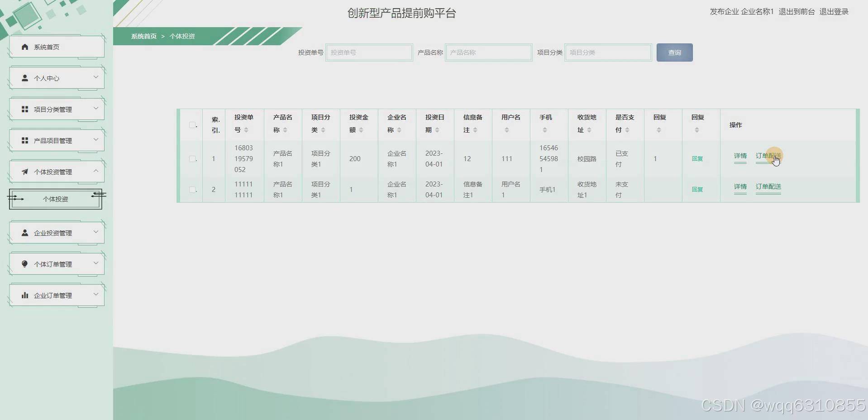Sort by 产品名称 column arrows
The width and height of the screenshot is (868, 420).
tap(285, 130)
